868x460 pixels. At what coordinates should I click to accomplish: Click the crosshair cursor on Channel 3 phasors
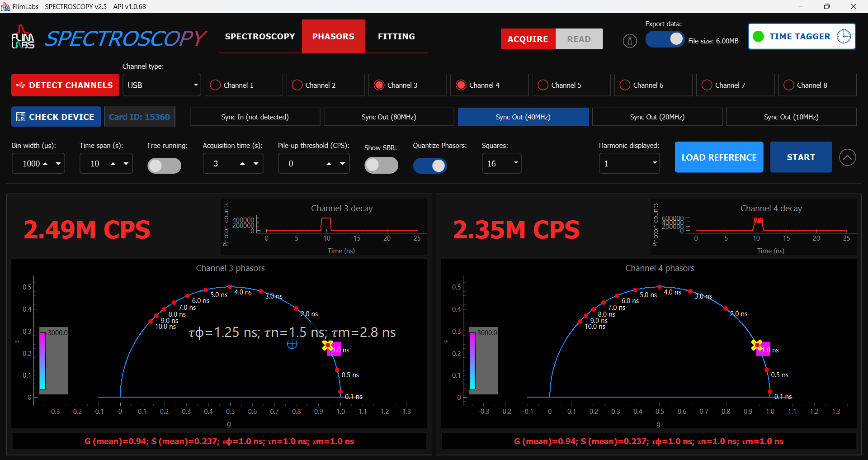[292, 344]
